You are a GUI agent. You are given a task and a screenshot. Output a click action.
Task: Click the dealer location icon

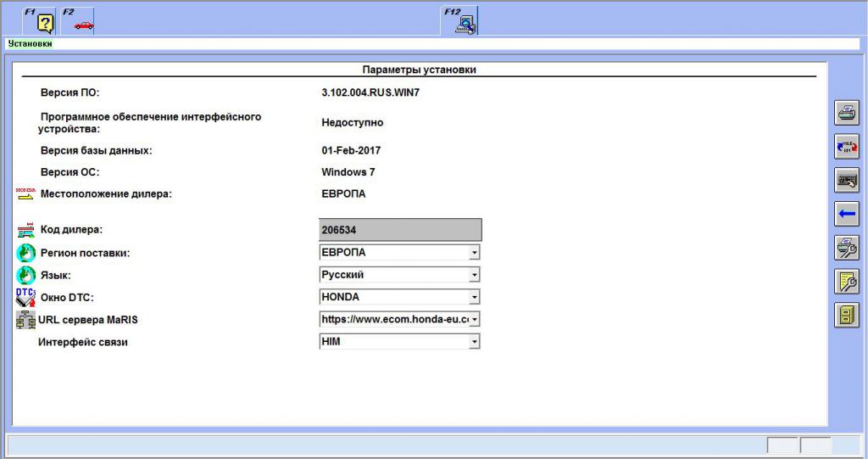point(25,193)
